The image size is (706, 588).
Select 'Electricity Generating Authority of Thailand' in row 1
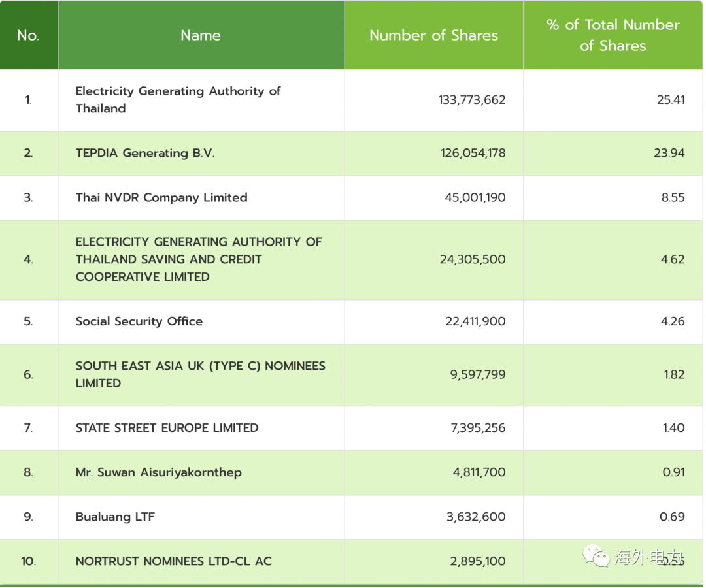(x=178, y=100)
